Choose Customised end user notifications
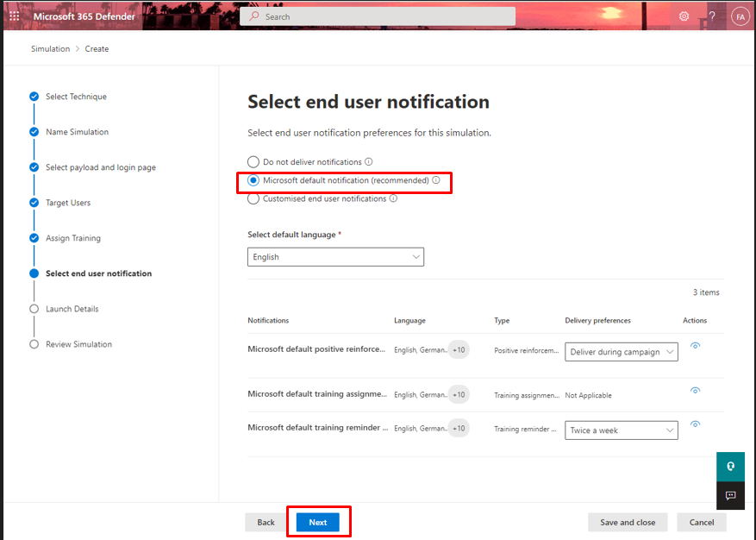 point(253,198)
